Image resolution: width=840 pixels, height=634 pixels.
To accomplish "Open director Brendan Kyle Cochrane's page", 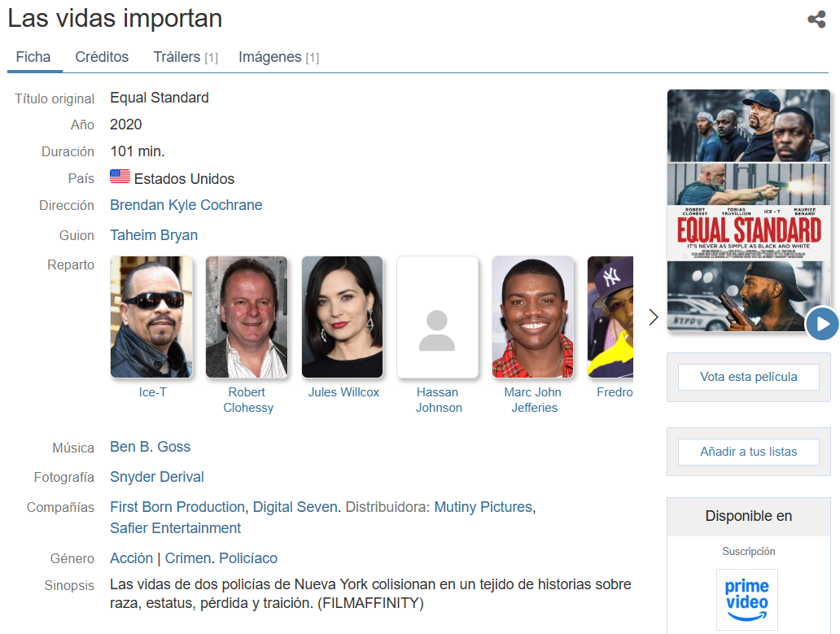I will (x=186, y=205).
